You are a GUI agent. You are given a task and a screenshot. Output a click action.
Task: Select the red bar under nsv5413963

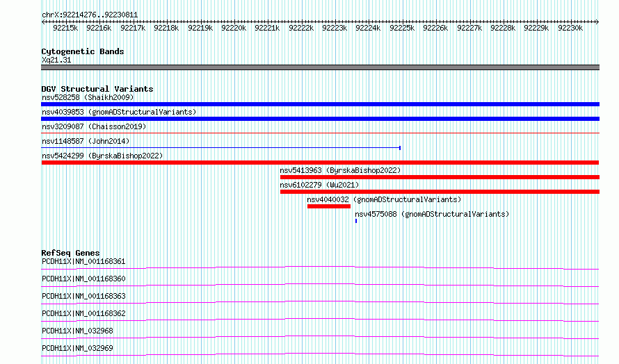point(440,177)
